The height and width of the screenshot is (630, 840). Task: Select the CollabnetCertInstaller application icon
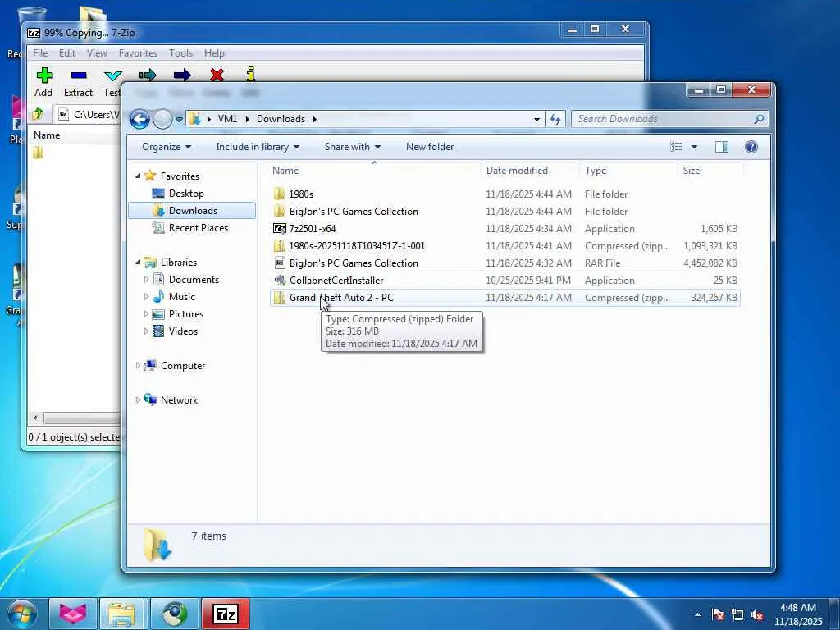279,281
